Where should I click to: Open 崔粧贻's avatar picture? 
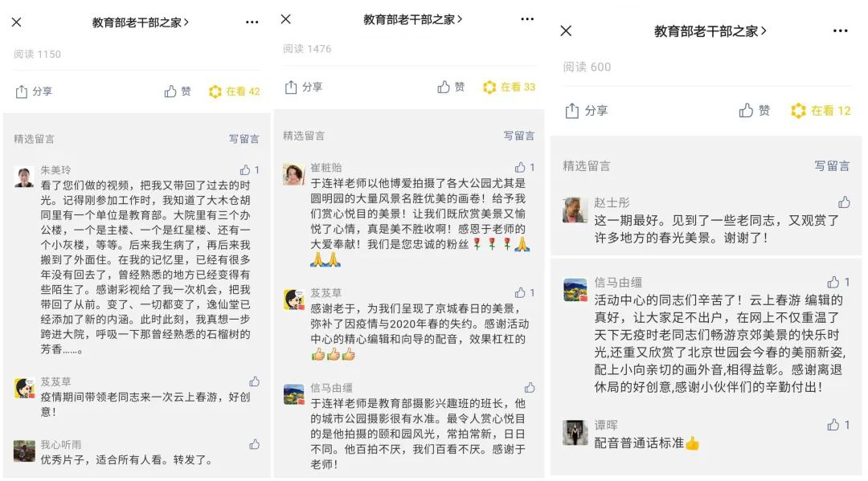pyautogui.click(x=293, y=173)
